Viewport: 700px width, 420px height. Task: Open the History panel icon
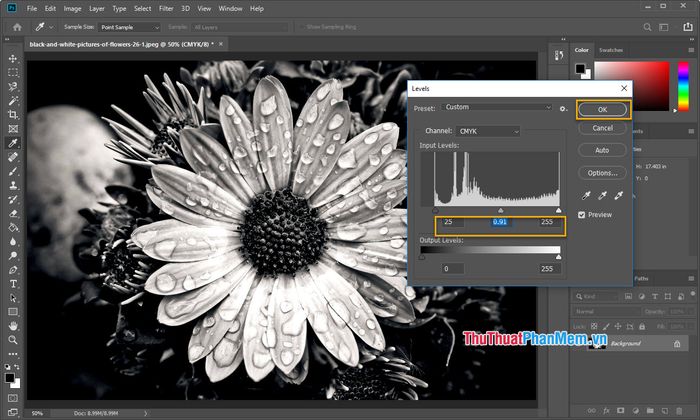[x=559, y=55]
